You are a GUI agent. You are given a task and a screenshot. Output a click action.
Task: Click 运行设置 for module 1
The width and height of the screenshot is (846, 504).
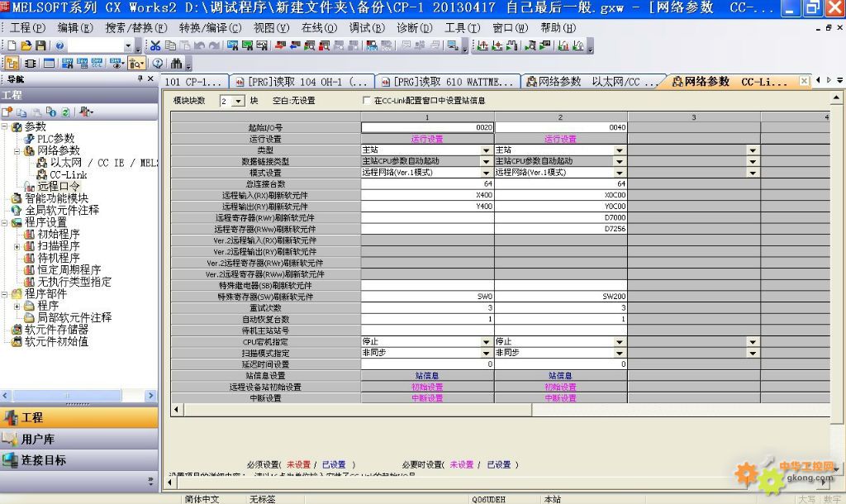point(427,139)
